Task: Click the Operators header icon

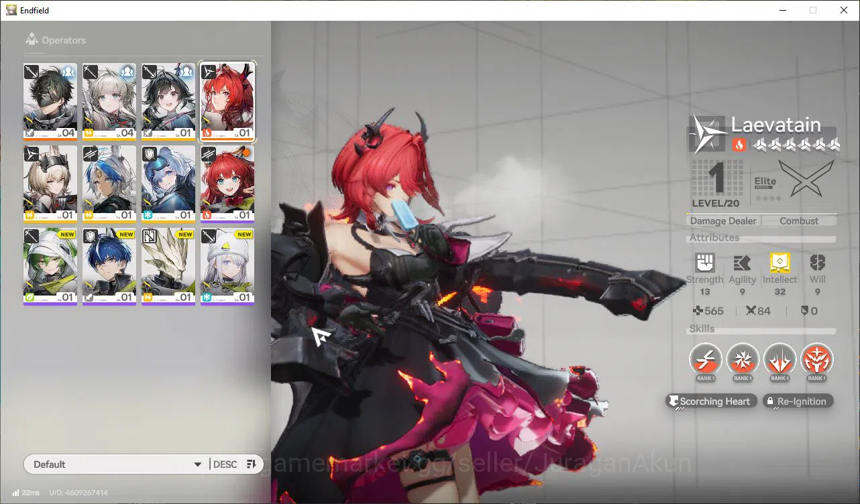Action: pyautogui.click(x=31, y=40)
